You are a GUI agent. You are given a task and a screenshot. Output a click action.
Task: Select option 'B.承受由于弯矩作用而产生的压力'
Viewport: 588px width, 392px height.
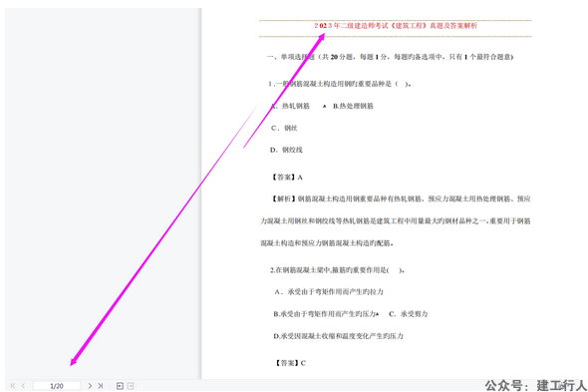[x=325, y=314]
